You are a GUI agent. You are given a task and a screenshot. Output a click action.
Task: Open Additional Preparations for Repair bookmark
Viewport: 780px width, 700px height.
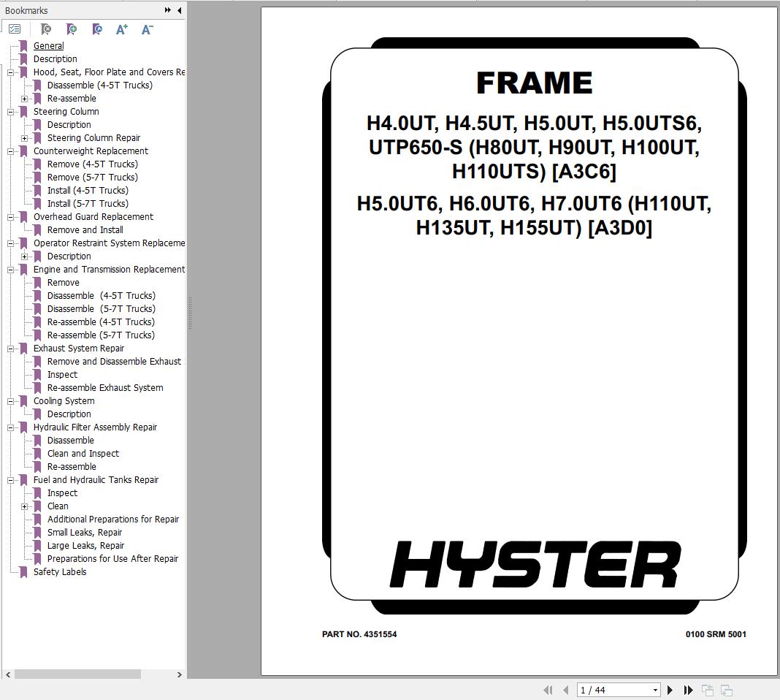tap(113, 520)
